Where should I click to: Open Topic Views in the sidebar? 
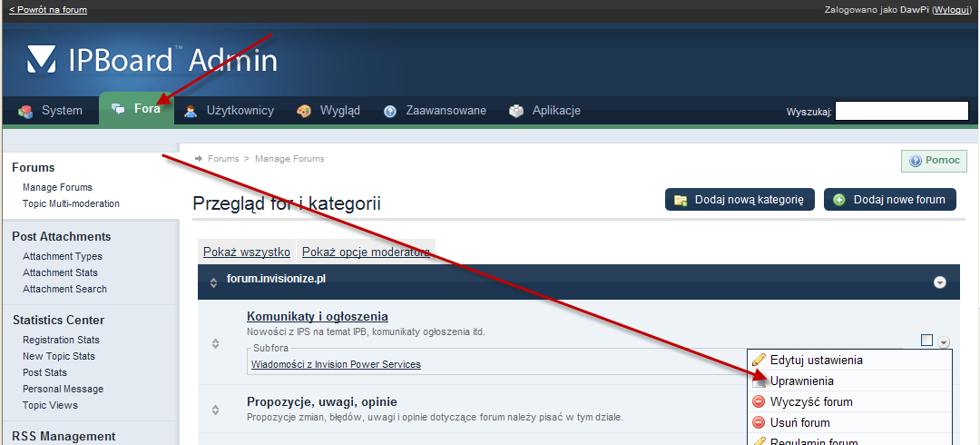(x=50, y=405)
